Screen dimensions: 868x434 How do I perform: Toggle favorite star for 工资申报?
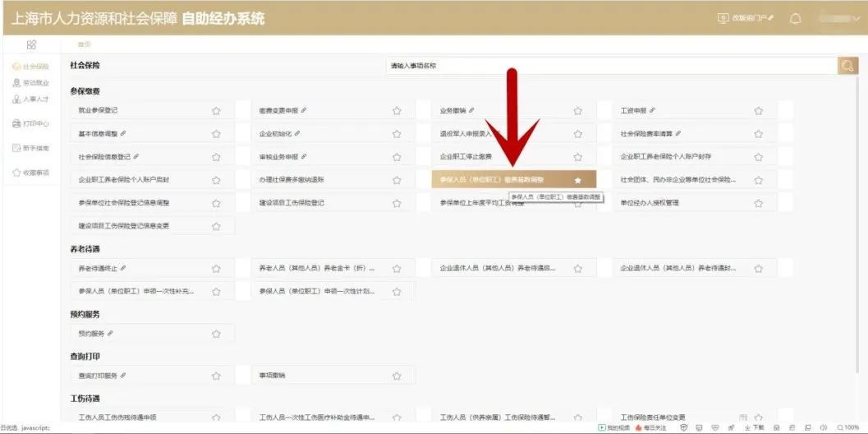coord(758,110)
